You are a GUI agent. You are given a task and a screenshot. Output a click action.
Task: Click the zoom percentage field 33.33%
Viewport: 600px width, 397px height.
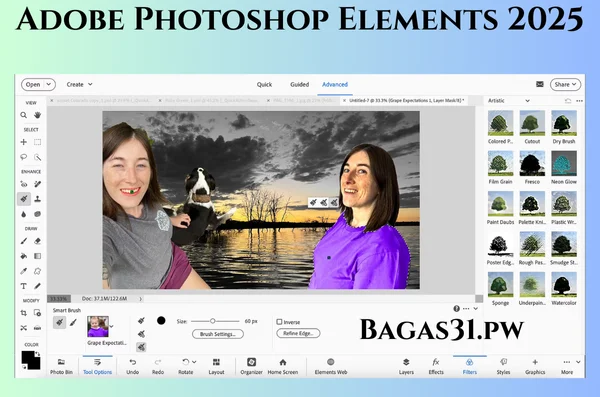tap(59, 299)
